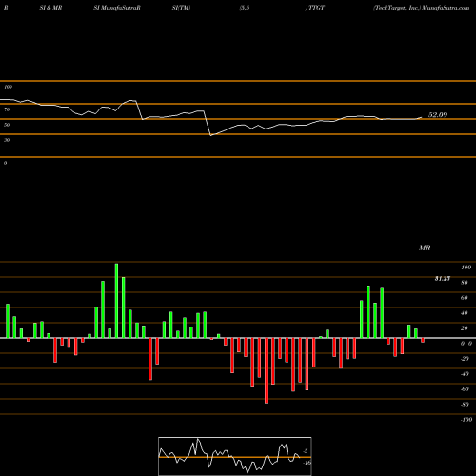The height and width of the screenshot is (476, 476).
Task: Click the tallest green MR bar
Action: point(116,301)
